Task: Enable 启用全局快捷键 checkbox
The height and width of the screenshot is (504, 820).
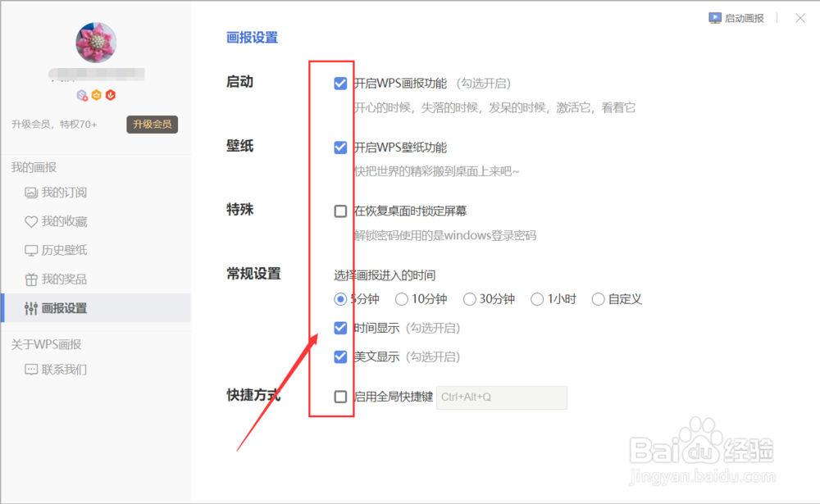Action: 340,397
